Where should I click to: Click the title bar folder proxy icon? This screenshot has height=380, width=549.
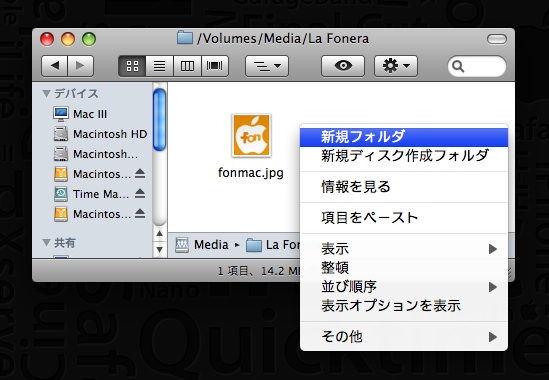pyautogui.click(x=185, y=38)
